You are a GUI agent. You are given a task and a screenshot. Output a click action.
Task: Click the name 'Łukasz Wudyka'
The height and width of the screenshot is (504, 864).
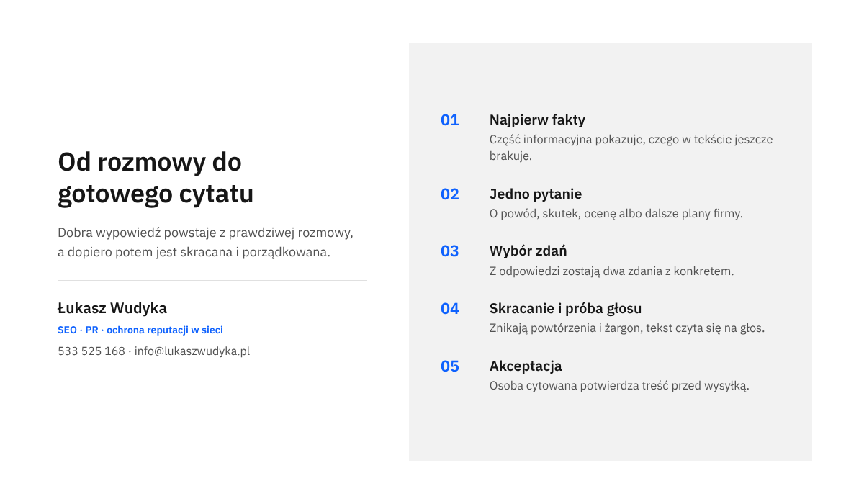[112, 308]
